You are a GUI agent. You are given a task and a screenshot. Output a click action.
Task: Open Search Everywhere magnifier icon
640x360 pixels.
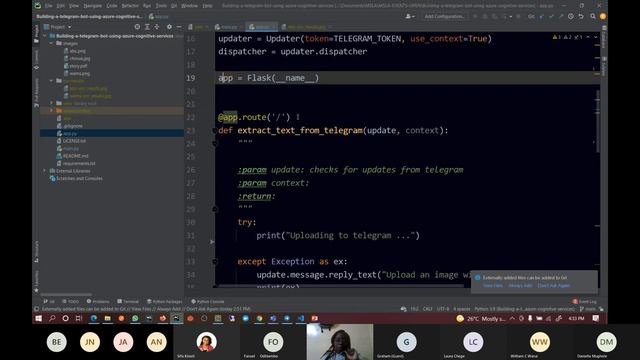pyautogui.click(x=592, y=16)
